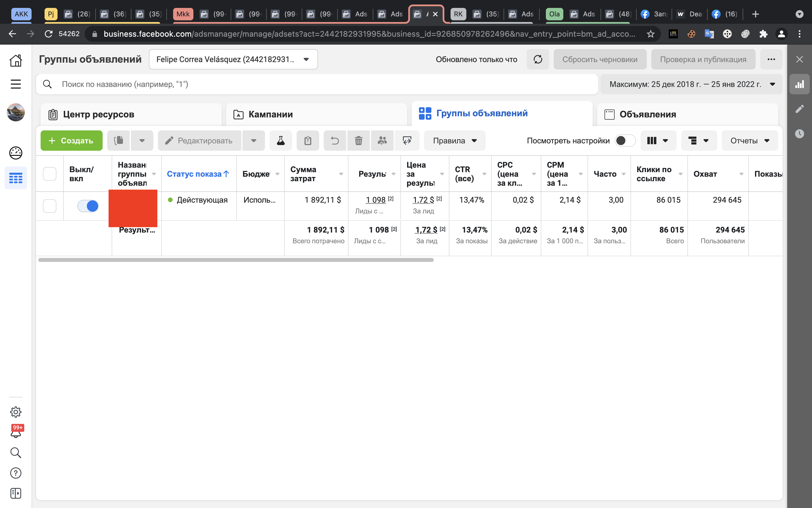812x508 pixels.
Task: Open the hamburger menu in the sidebar
Action: [16, 84]
